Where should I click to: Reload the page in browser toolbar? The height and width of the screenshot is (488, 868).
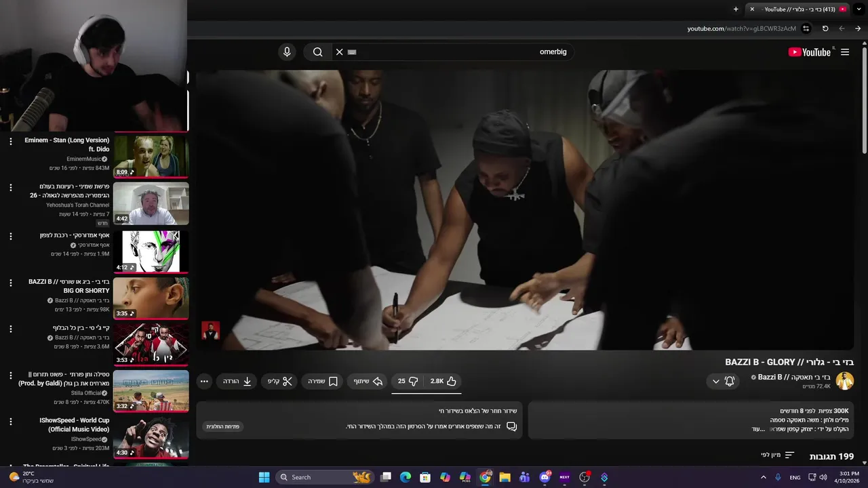[x=825, y=28]
